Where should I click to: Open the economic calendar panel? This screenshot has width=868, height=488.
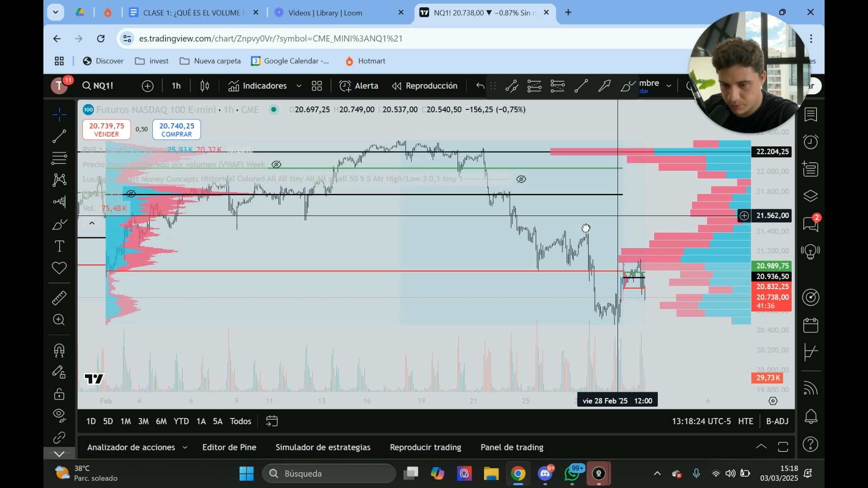811,325
